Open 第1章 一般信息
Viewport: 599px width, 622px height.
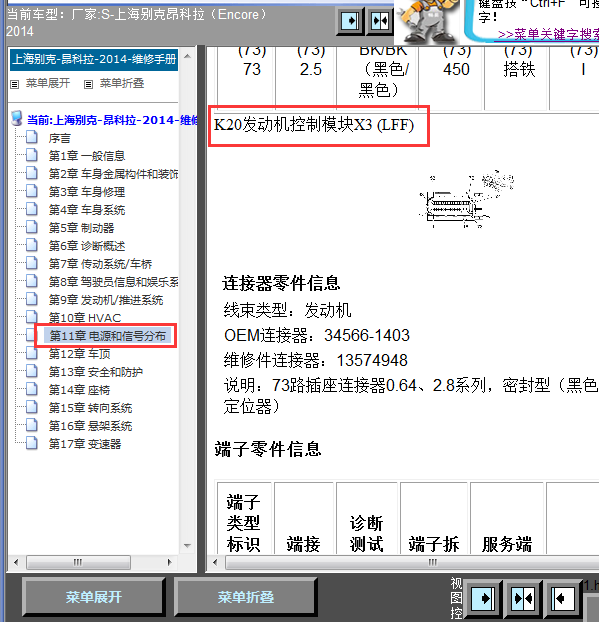coord(87,156)
